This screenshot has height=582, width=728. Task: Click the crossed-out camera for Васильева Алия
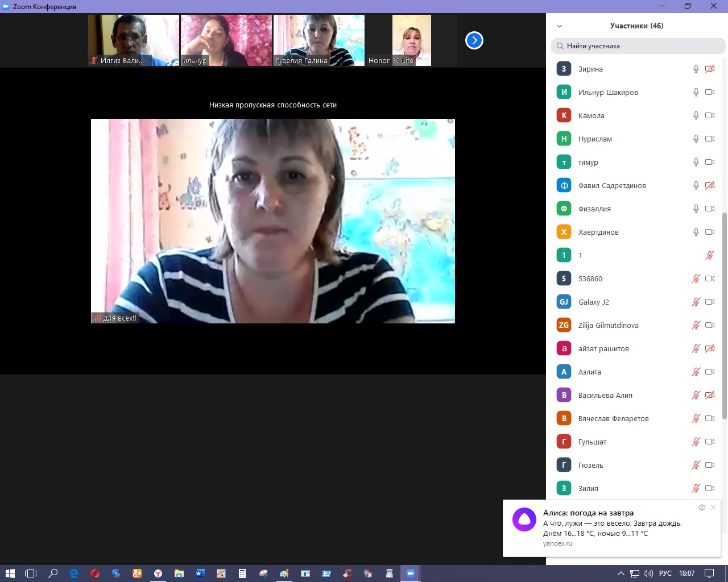tap(710, 395)
